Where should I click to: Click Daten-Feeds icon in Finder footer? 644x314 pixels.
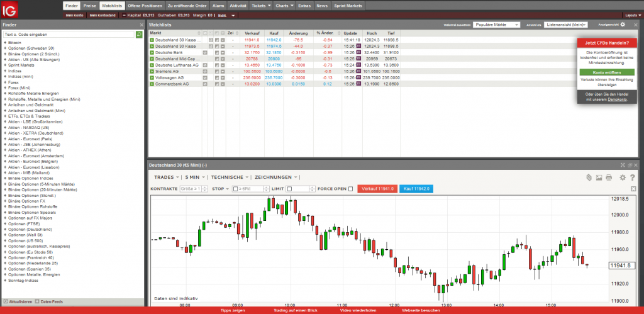[37, 301]
